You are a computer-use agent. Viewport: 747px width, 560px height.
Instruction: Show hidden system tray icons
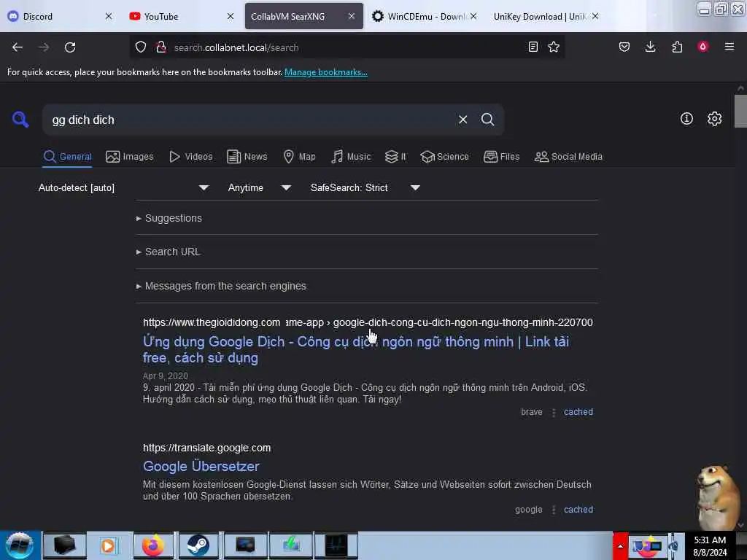point(620,545)
